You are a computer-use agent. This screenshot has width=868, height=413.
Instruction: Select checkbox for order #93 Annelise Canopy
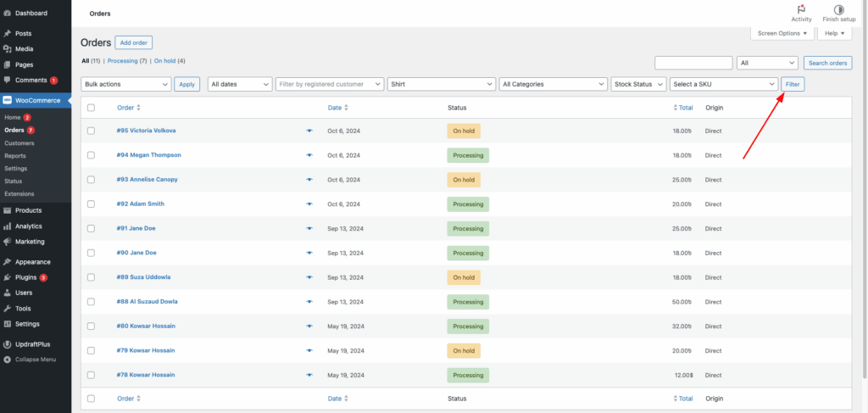point(92,180)
